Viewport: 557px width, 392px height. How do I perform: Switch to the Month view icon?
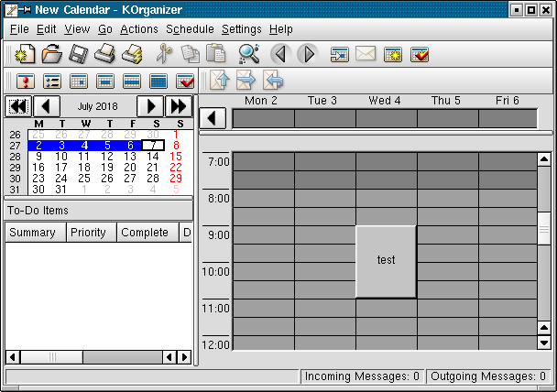pos(158,82)
